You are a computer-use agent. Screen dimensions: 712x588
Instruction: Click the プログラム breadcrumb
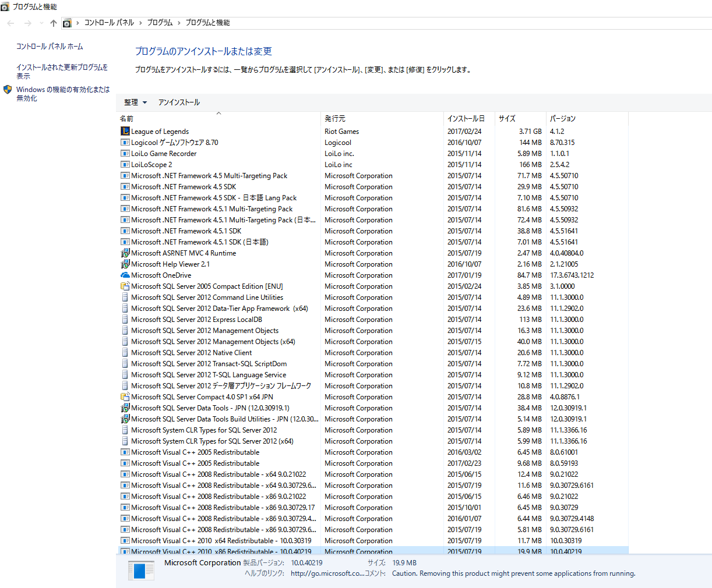(160, 23)
